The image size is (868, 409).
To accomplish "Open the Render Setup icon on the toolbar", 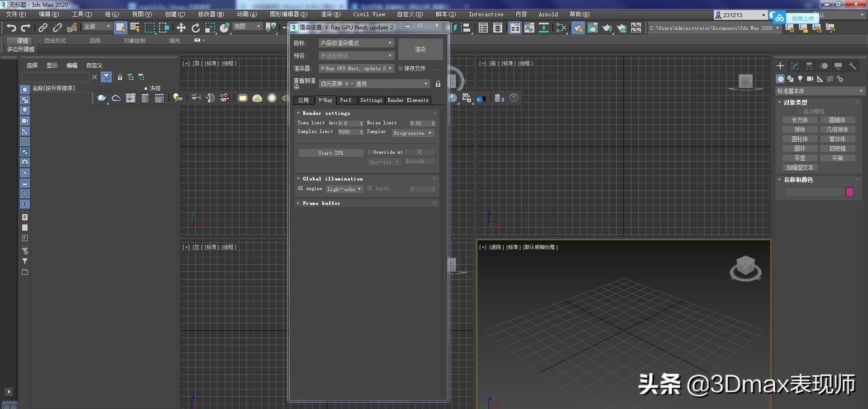I will pyautogui.click(x=578, y=28).
